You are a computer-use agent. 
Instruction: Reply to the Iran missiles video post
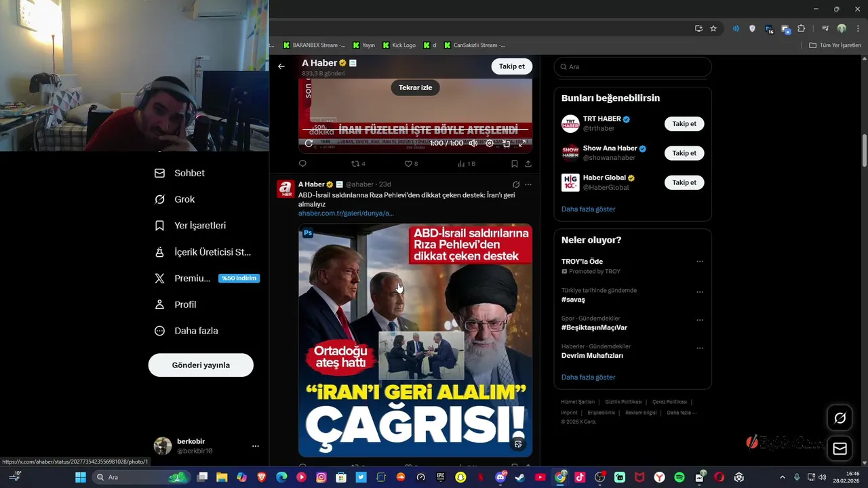(x=302, y=163)
